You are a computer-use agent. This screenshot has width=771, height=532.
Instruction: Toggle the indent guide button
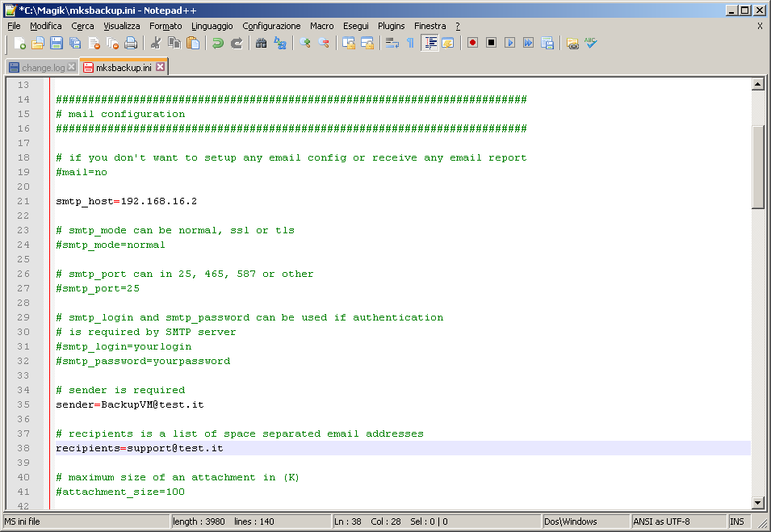pyautogui.click(x=429, y=44)
